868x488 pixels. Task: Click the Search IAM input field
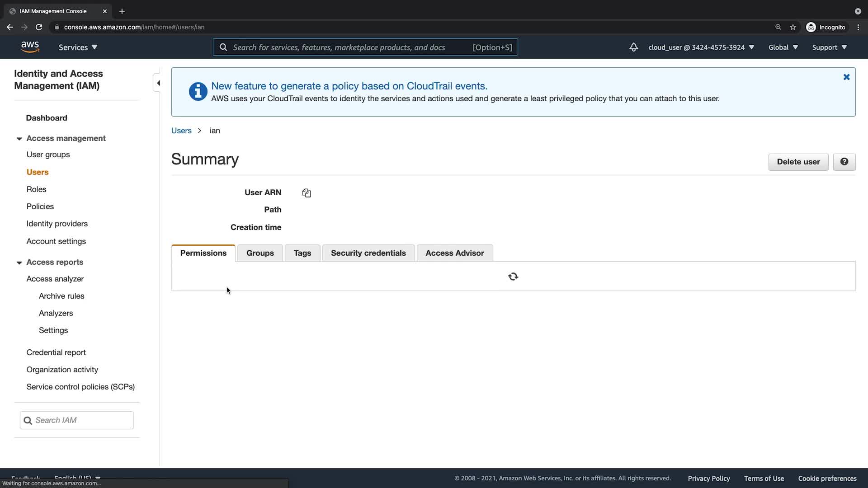click(x=81, y=420)
